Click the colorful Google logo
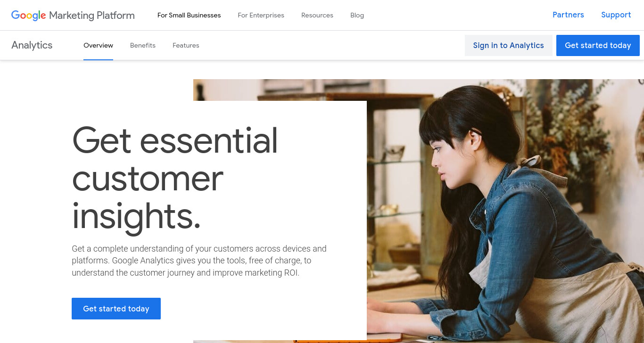 click(x=28, y=15)
